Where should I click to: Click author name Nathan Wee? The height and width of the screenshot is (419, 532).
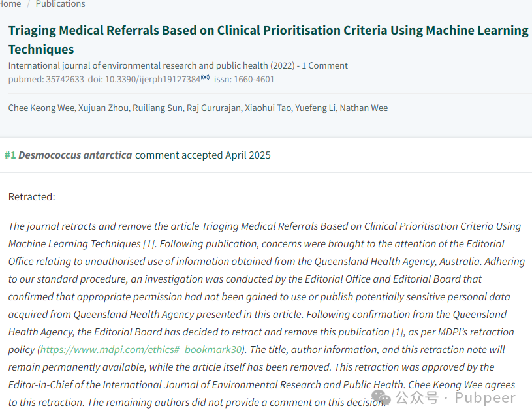tap(364, 108)
